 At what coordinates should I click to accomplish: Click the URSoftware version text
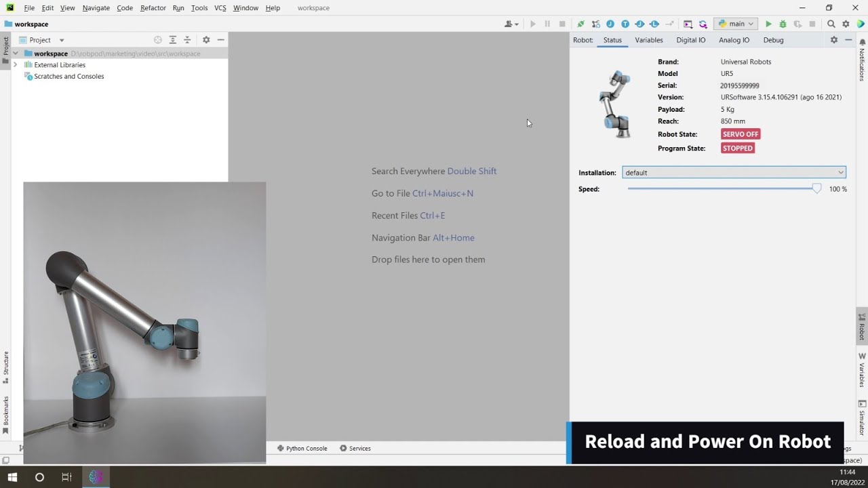coord(781,97)
